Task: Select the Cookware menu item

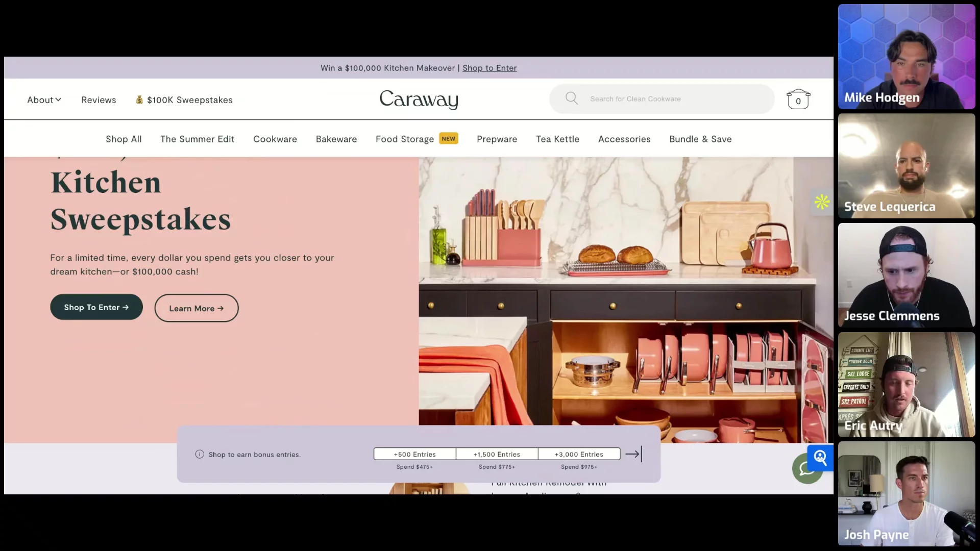Action: point(275,139)
